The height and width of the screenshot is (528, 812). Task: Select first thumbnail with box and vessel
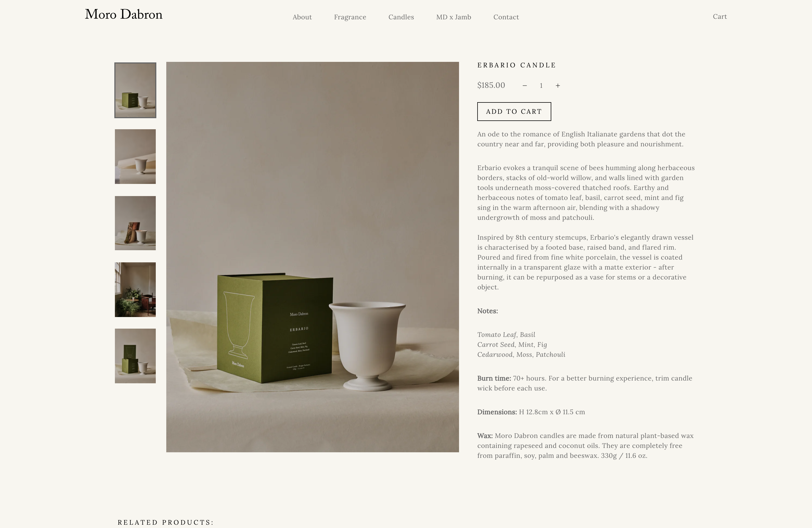click(135, 90)
